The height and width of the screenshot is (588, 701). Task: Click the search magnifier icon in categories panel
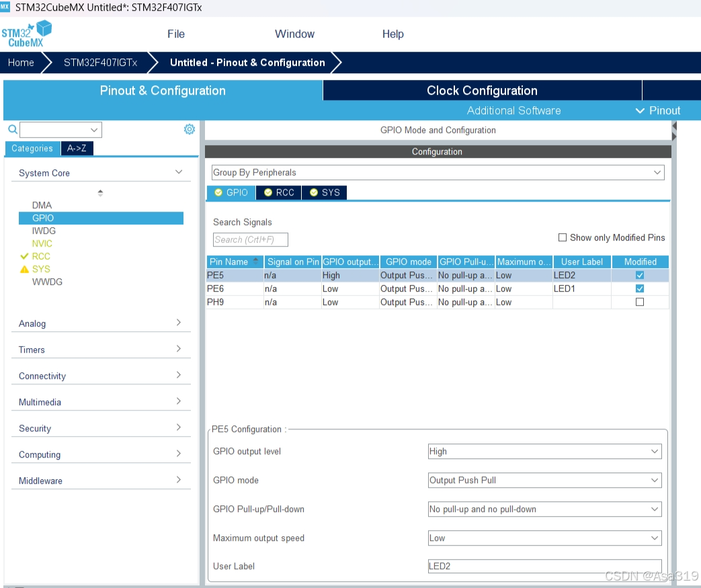(x=13, y=129)
